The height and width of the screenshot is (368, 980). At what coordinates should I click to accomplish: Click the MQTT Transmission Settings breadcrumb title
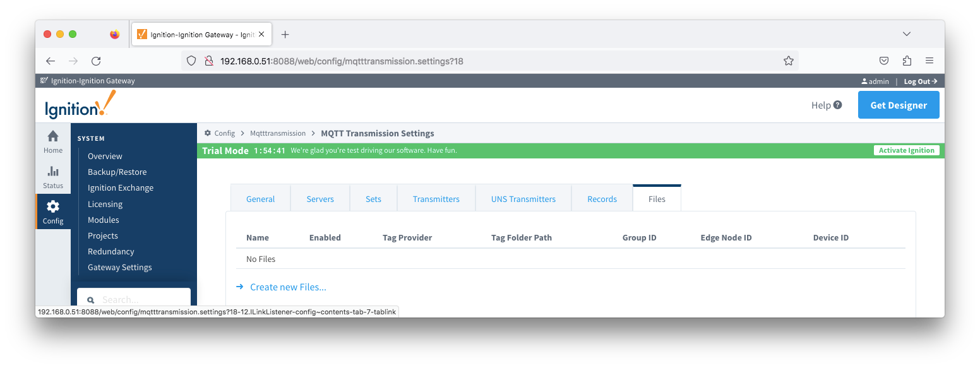coord(378,133)
